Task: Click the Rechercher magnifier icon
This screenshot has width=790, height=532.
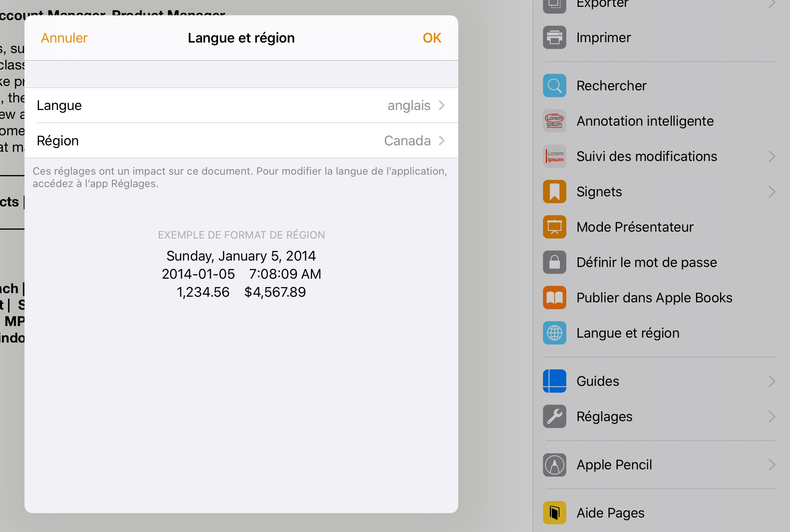Action: coord(554,86)
